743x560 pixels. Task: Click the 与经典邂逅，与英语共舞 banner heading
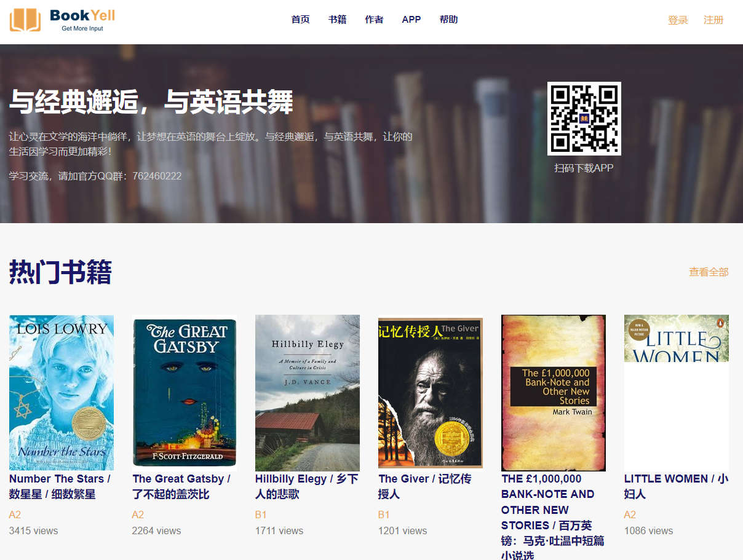tap(151, 102)
